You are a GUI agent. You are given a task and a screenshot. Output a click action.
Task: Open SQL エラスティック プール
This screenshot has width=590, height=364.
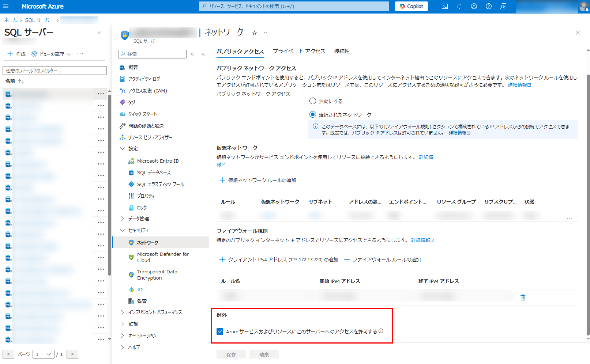click(x=160, y=185)
